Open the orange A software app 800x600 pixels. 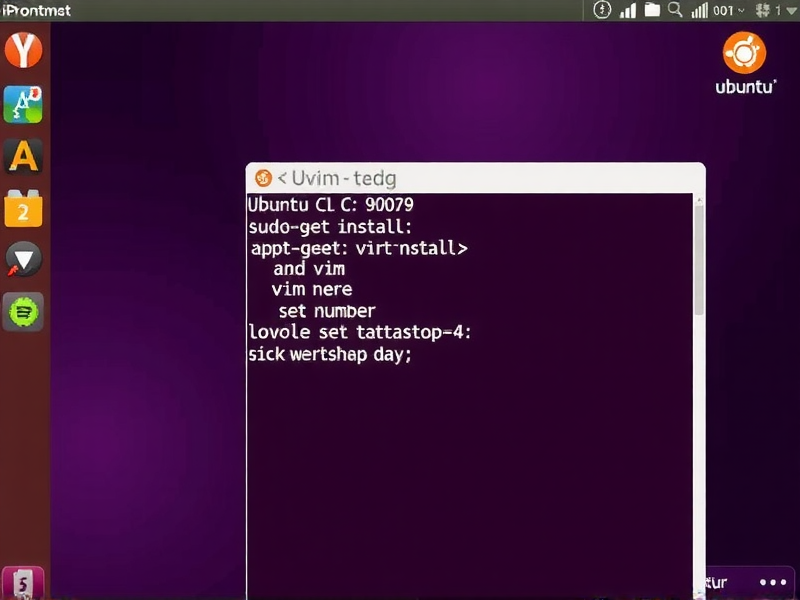click(x=23, y=156)
